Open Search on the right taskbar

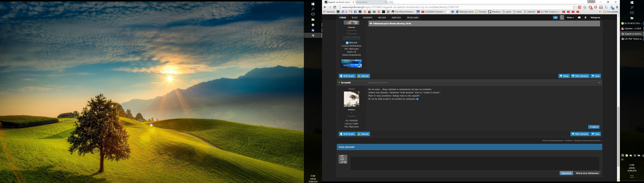point(632,8)
